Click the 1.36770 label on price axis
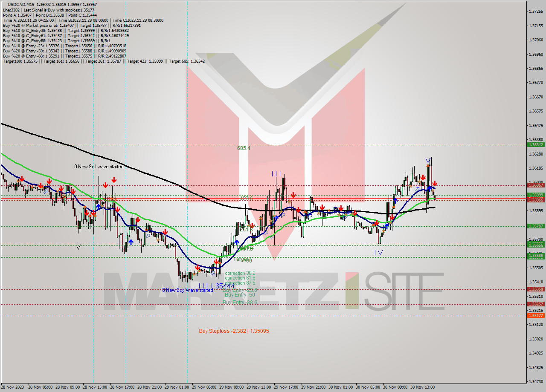This screenshot has height=392, width=546. tap(536, 83)
